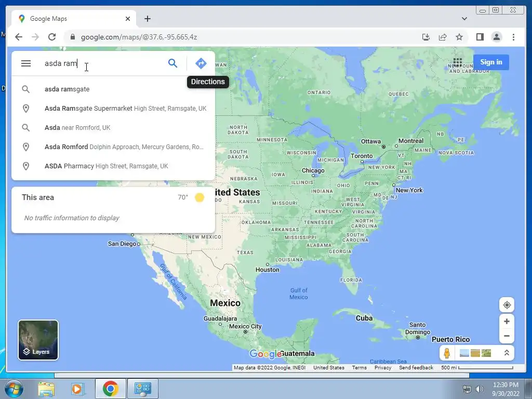
Task: Click the address bar URL
Action: 139,37
